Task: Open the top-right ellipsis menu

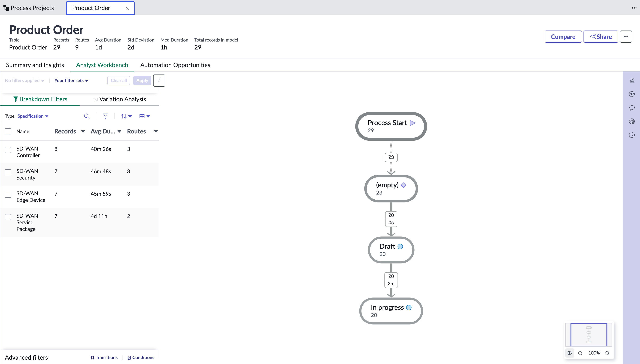Action: click(634, 8)
